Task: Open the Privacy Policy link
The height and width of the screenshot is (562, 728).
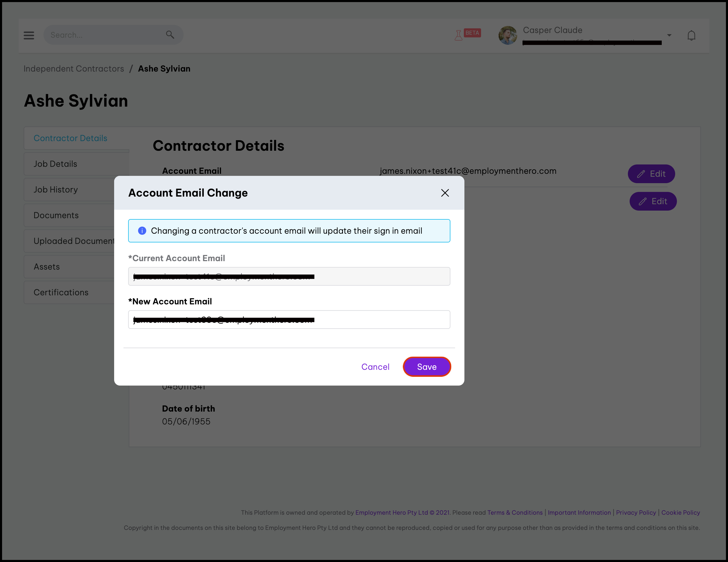Action: pos(635,512)
